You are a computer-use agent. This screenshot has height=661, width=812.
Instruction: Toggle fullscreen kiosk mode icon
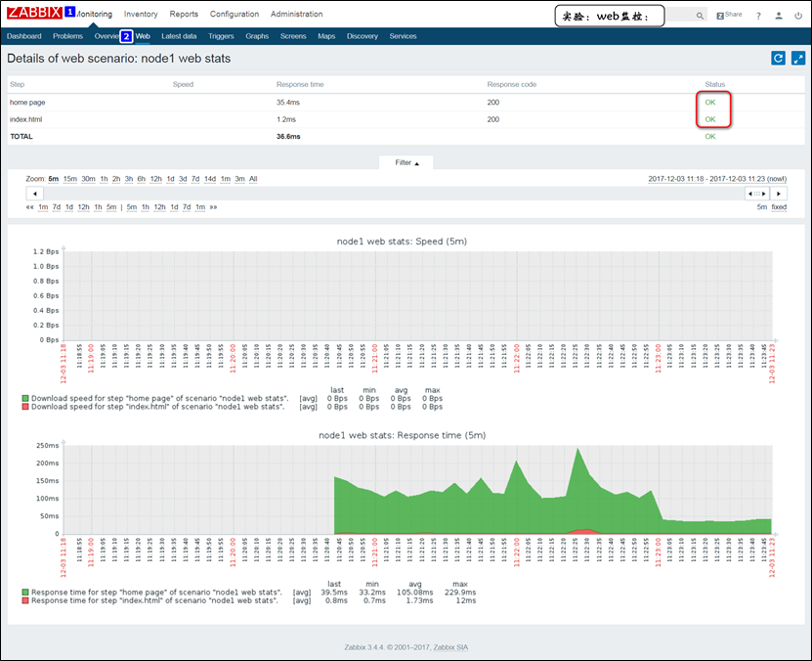798,58
